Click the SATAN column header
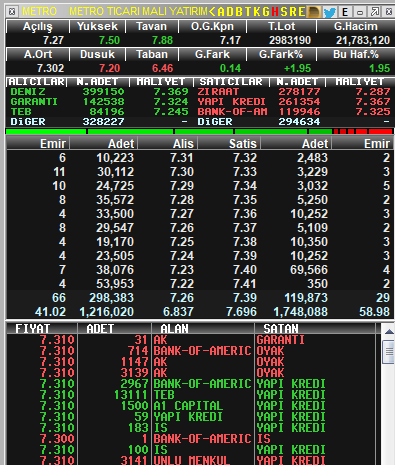This screenshot has width=395, height=465. tap(315, 329)
